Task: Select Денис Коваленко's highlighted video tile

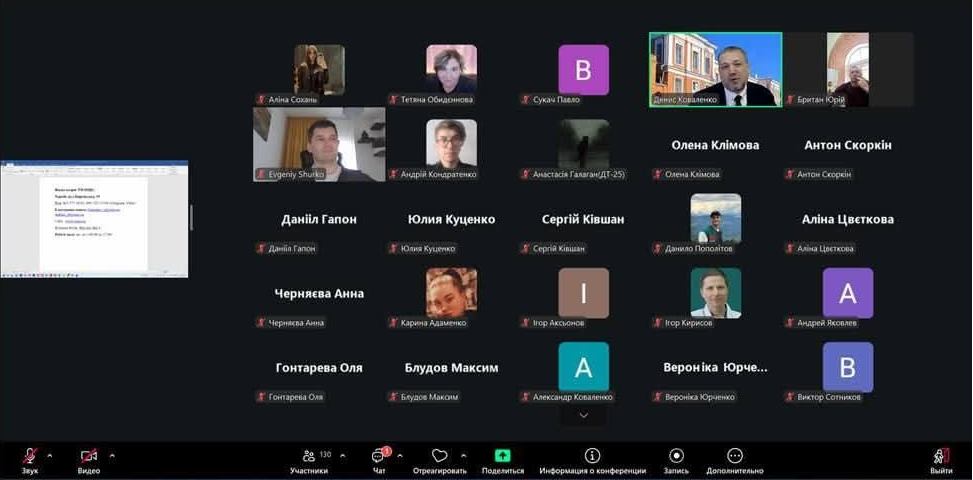Action: click(715, 70)
